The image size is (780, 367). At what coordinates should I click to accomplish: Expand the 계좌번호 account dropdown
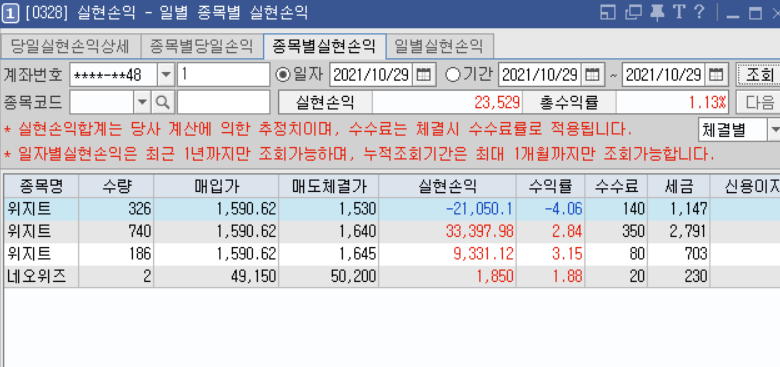click(x=165, y=75)
